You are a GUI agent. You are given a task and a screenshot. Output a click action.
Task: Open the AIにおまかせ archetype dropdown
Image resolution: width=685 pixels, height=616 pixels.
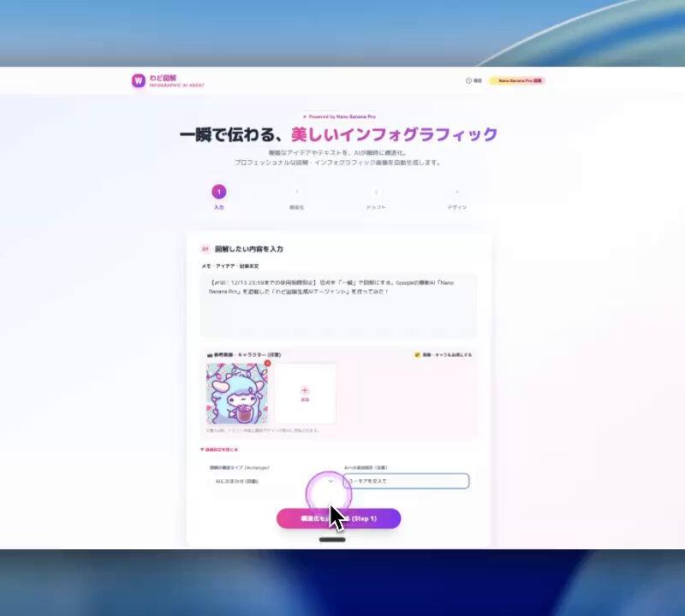[x=273, y=481]
